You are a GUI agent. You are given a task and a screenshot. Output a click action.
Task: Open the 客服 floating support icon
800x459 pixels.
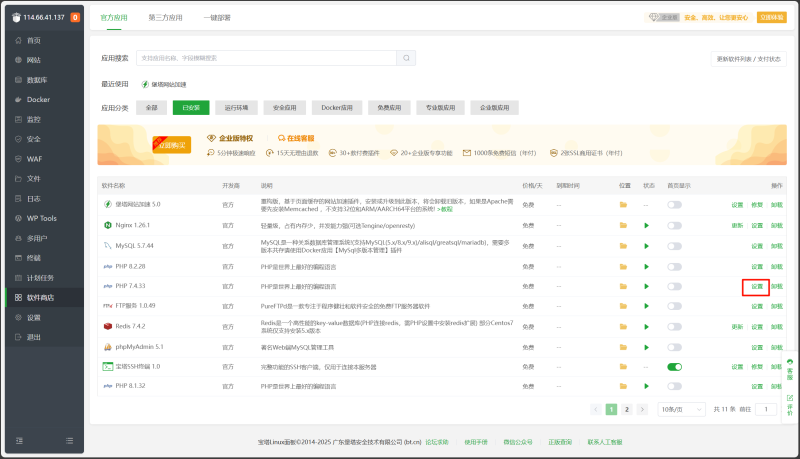click(x=790, y=369)
